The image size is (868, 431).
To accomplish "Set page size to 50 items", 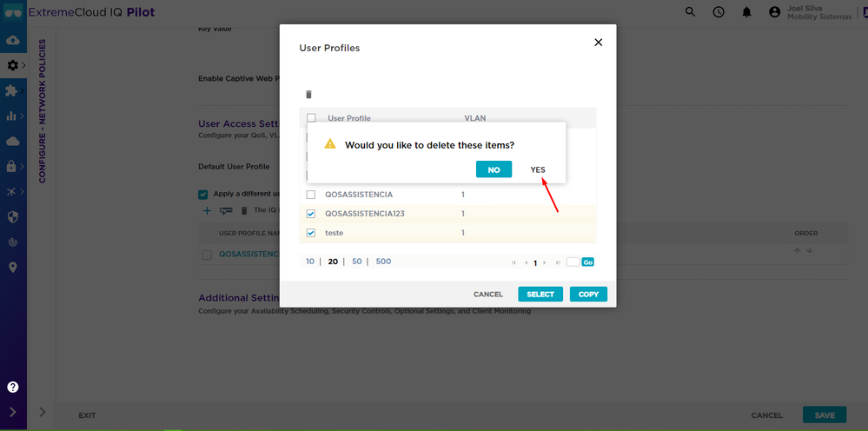I will 356,261.
